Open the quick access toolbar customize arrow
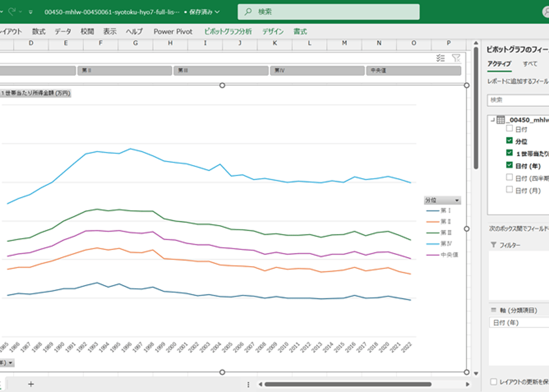Viewport: 549px width, 392px height. pyautogui.click(x=30, y=12)
